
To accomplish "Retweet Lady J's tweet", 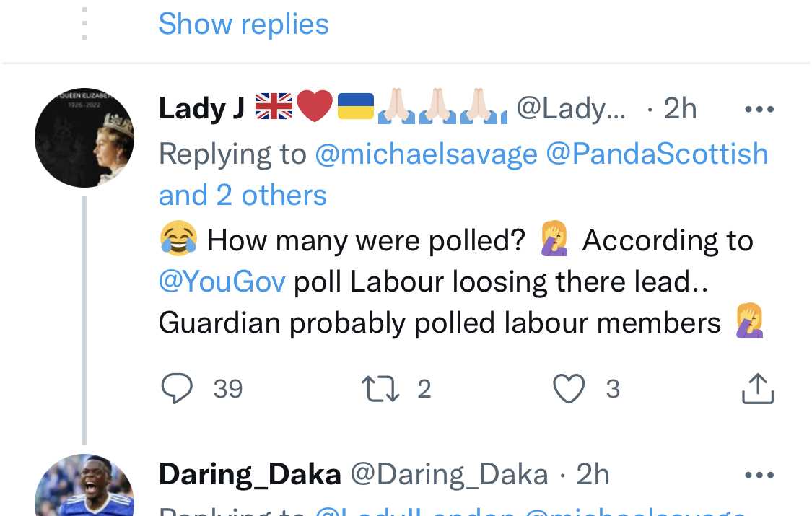I will tap(383, 390).
